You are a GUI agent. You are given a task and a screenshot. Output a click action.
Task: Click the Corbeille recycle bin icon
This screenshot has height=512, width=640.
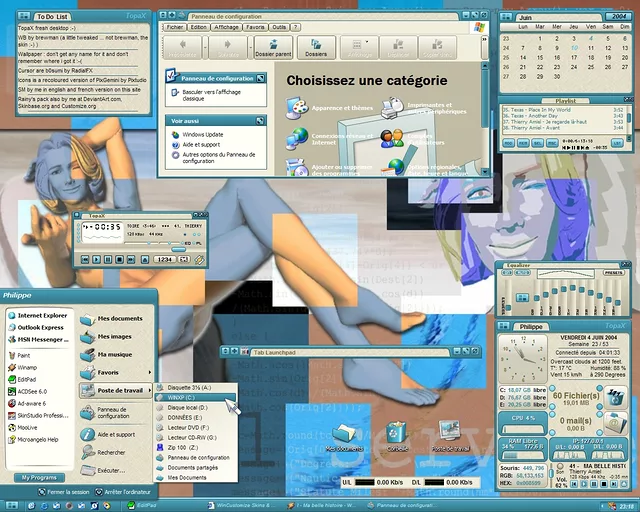point(395,434)
